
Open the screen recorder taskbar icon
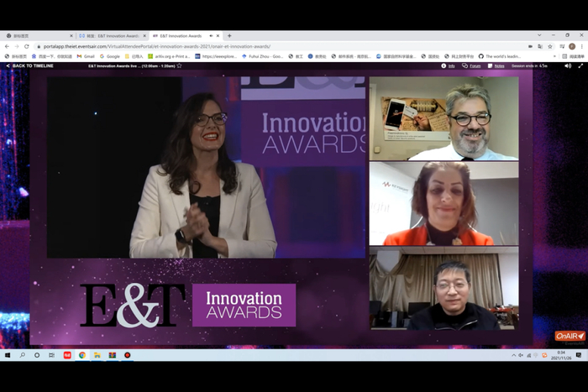pyautogui.click(x=128, y=355)
